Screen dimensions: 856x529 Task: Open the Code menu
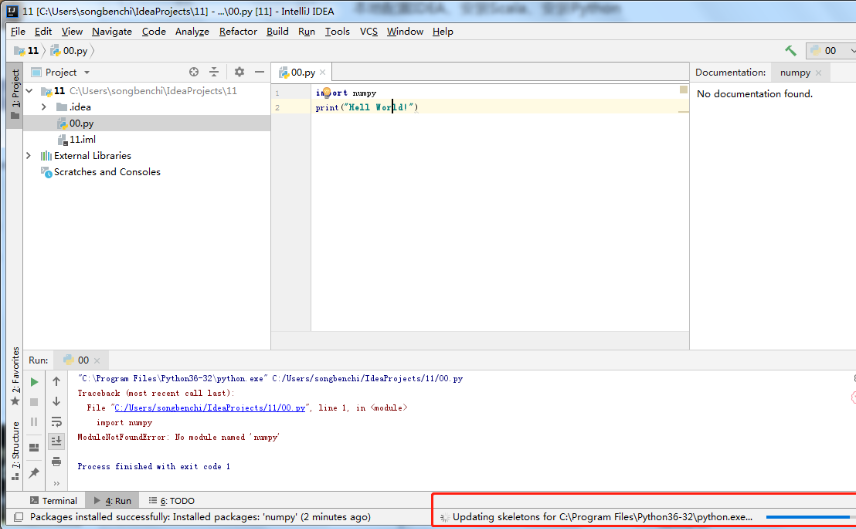click(153, 32)
